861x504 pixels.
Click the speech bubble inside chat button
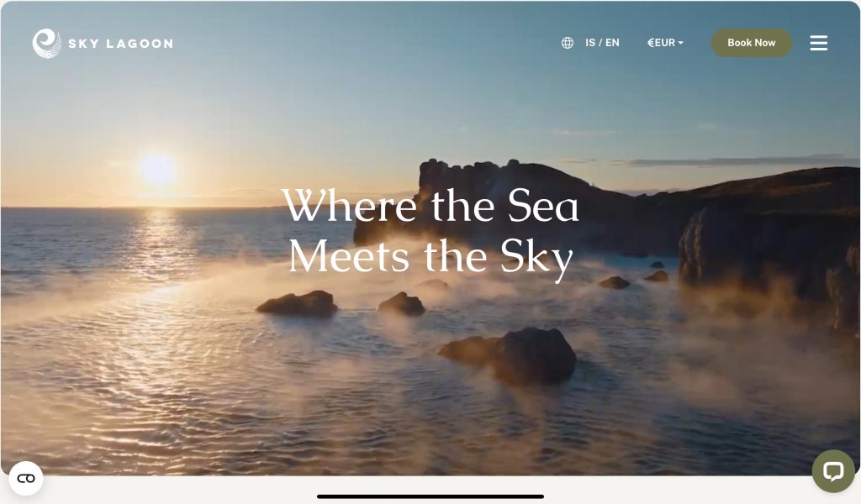coord(833,471)
